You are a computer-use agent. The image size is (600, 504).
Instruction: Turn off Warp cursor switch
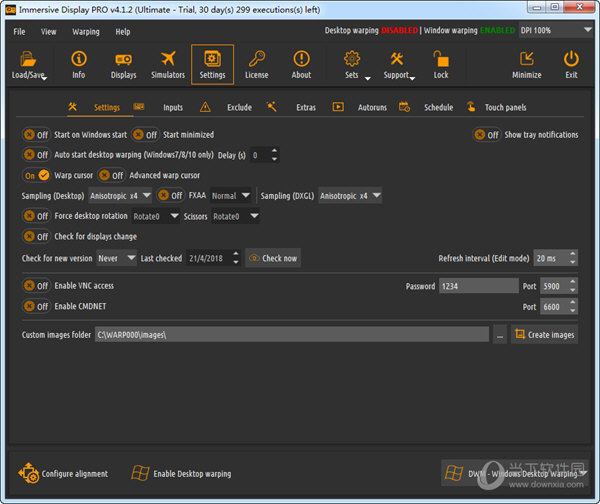click(36, 175)
